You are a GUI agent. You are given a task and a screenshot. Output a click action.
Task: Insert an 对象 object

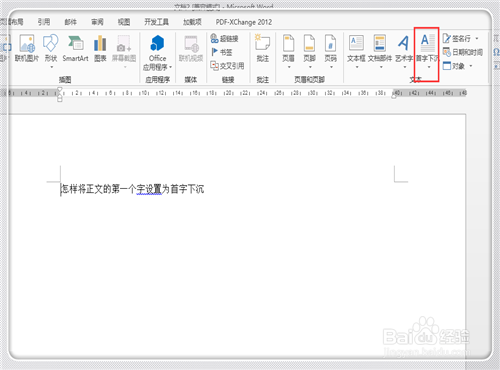click(x=454, y=66)
